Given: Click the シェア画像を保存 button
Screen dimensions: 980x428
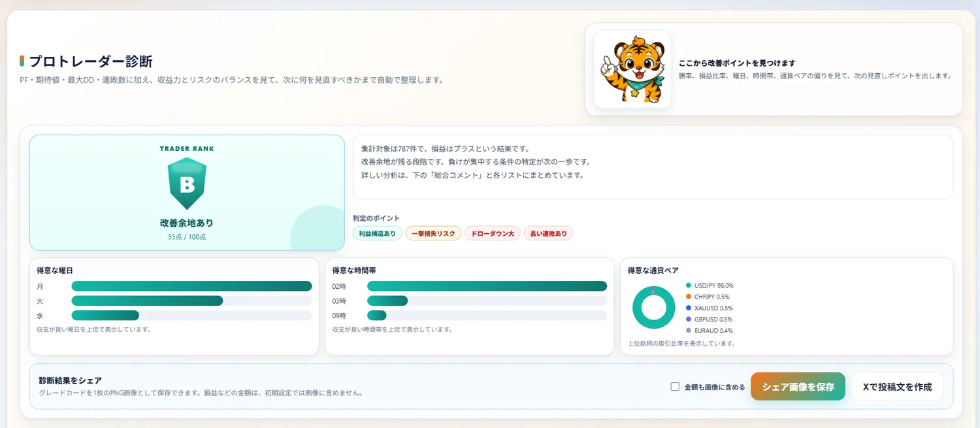Looking at the screenshot, I should point(798,387).
